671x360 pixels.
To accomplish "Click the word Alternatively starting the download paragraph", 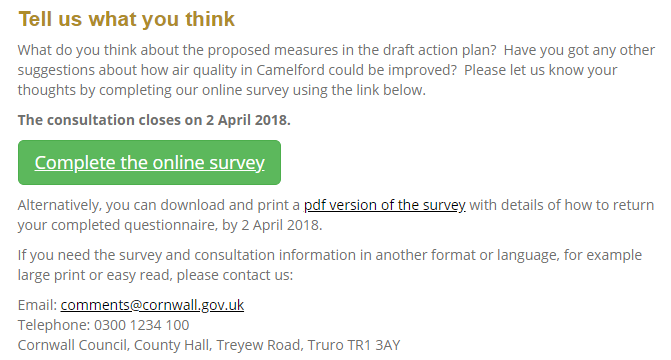I will 59,205.
